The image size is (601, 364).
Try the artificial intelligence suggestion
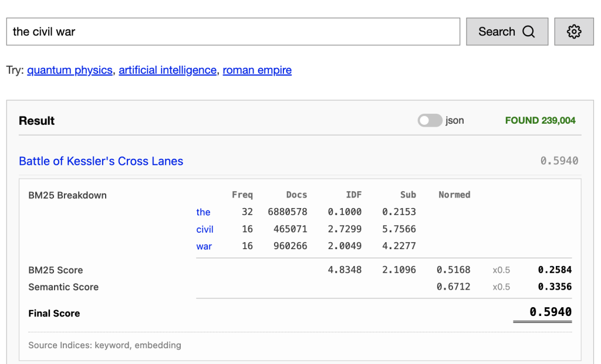(167, 70)
